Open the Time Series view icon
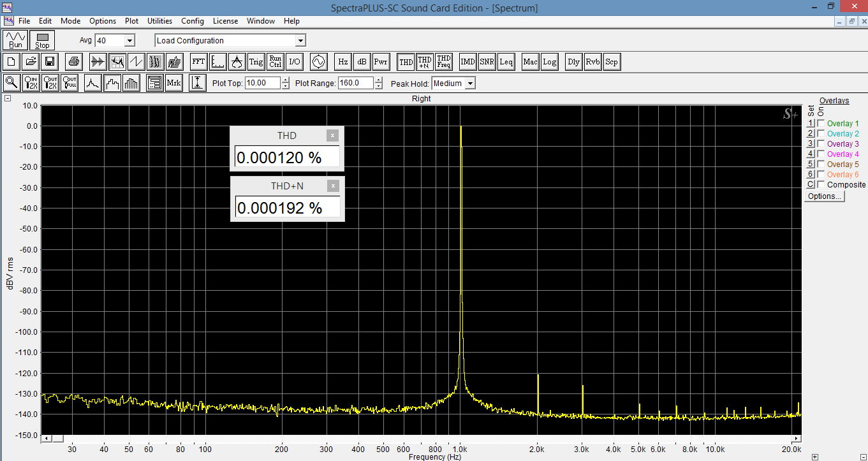This screenshot has height=461, width=868. 97,62
